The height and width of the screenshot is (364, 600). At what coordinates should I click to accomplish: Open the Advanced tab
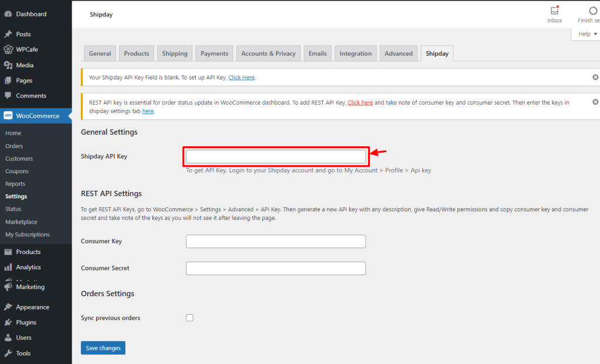[398, 53]
